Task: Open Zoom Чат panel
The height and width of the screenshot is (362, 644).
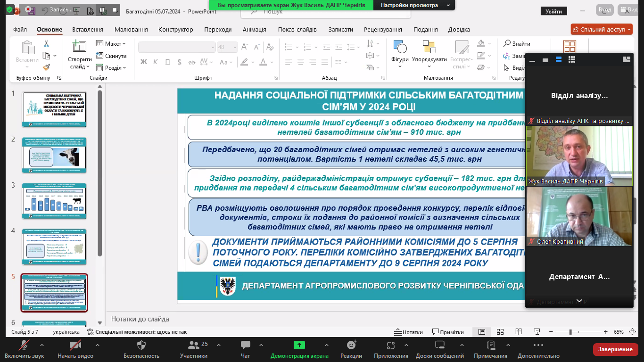Action: (245, 350)
